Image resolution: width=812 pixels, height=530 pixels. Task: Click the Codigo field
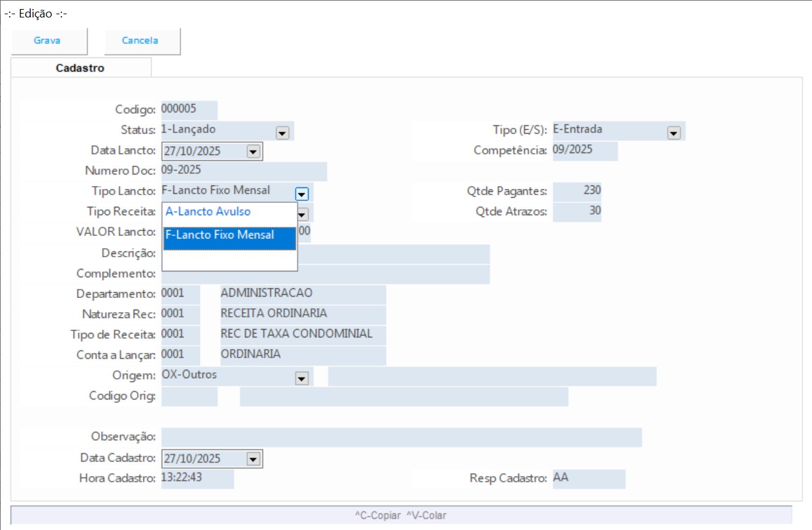pyautogui.click(x=189, y=109)
